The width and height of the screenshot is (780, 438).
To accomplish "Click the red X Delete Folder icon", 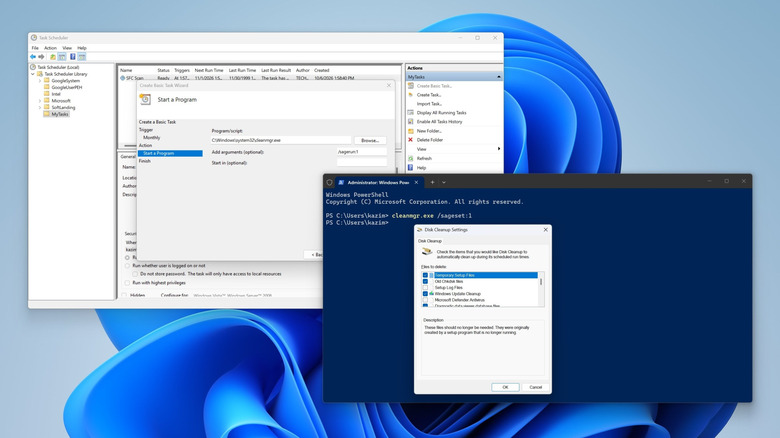I will click(410, 140).
